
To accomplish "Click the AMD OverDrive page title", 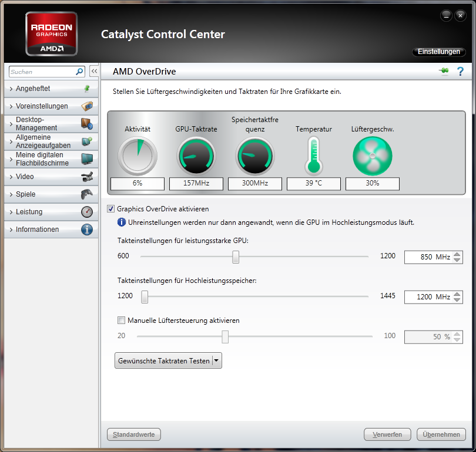I will click(144, 72).
